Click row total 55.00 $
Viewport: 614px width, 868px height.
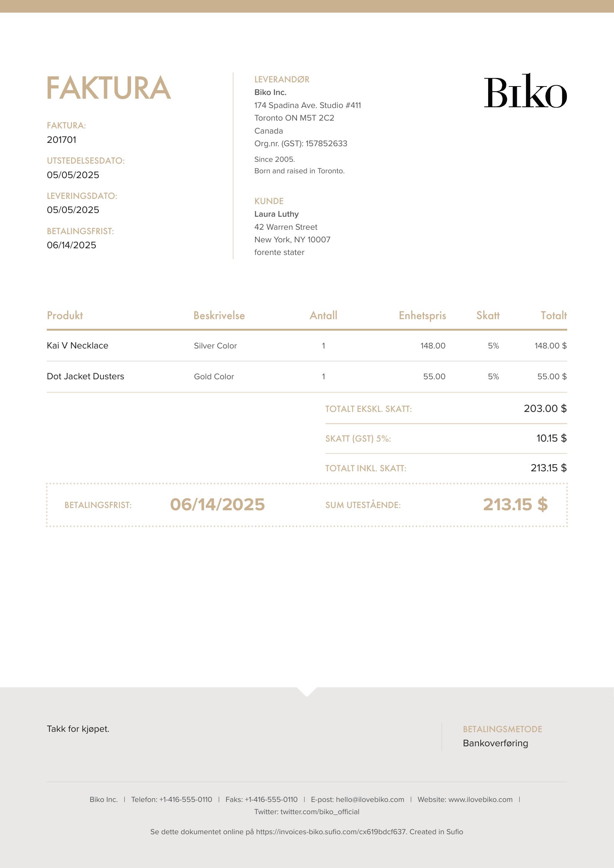coord(552,377)
